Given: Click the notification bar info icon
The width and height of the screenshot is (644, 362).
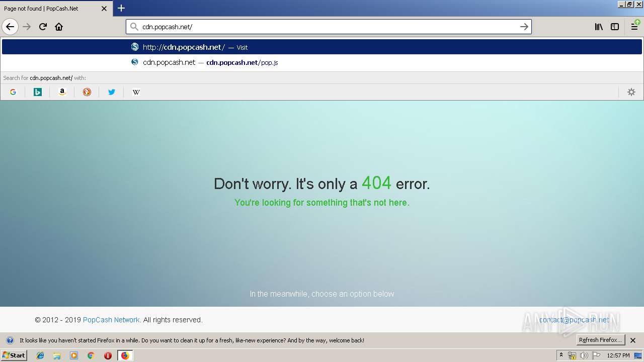Looking at the screenshot, I should [10, 340].
